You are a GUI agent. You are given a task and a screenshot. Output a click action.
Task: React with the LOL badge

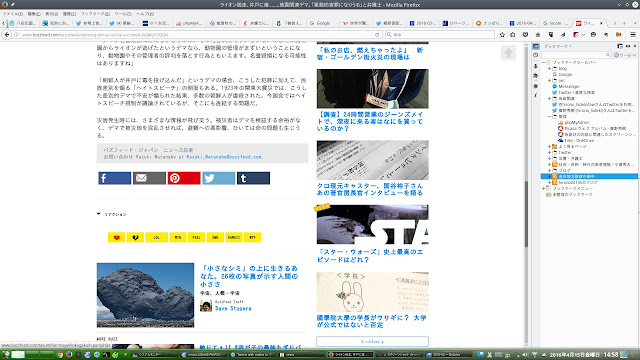point(156,238)
